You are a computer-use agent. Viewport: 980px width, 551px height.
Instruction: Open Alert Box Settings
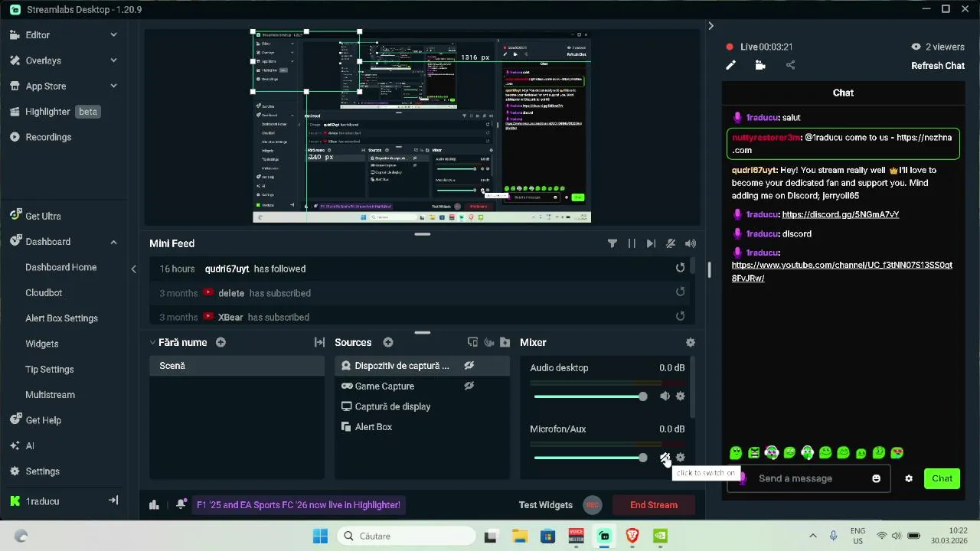(61, 318)
